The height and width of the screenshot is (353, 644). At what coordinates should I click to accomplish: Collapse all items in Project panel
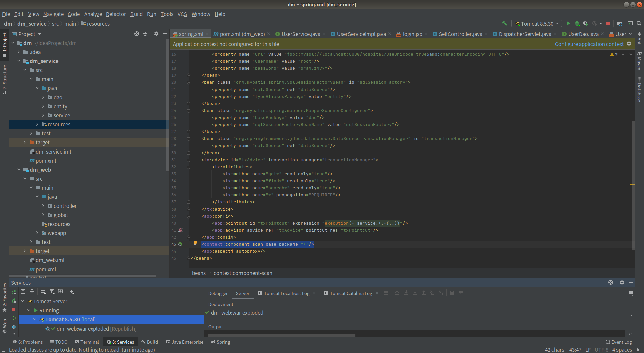tap(145, 34)
